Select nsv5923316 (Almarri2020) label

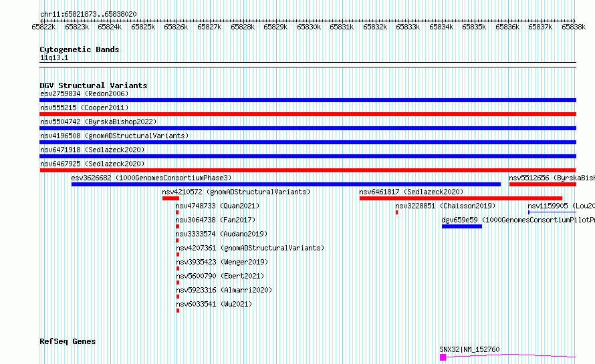[x=224, y=290]
